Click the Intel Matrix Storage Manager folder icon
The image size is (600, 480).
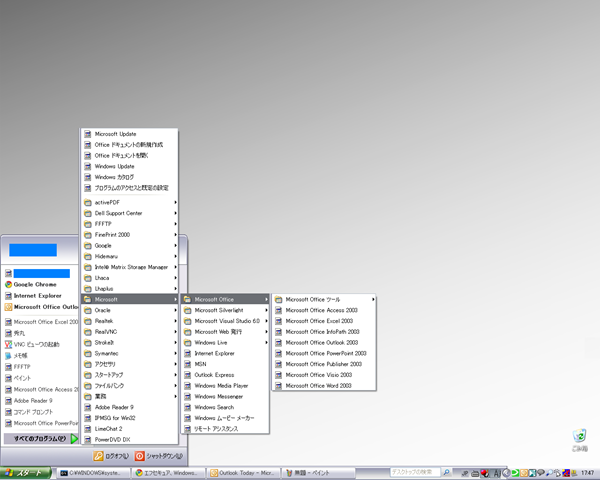point(88,267)
